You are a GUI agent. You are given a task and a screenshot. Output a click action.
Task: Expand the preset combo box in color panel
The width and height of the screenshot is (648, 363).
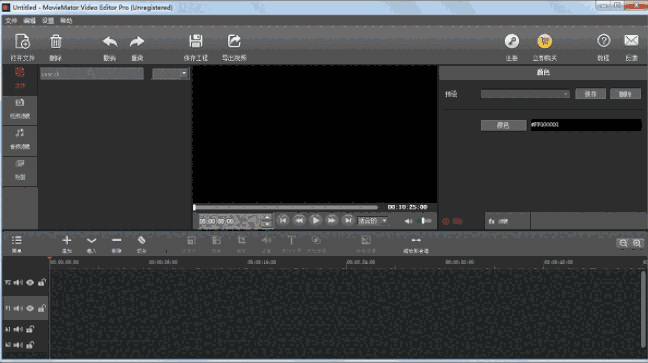coord(525,94)
